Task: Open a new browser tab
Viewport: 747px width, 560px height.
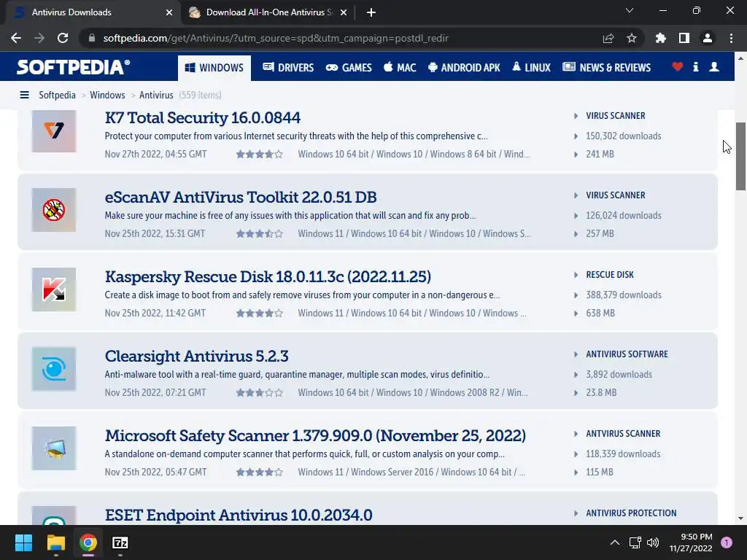Action: pos(371,12)
